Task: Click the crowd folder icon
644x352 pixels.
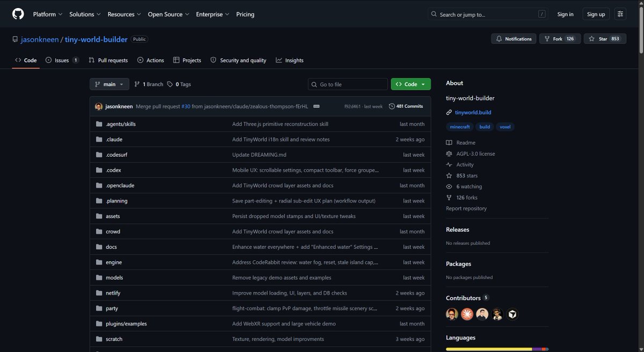Action: tap(99, 232)
